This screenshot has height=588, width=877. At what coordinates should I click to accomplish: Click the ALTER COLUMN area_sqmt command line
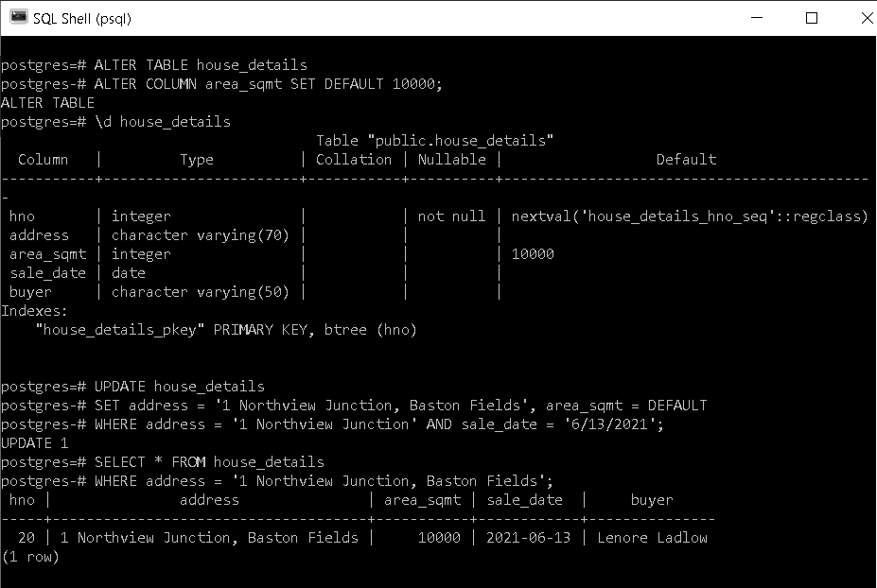tap(221, 84)
